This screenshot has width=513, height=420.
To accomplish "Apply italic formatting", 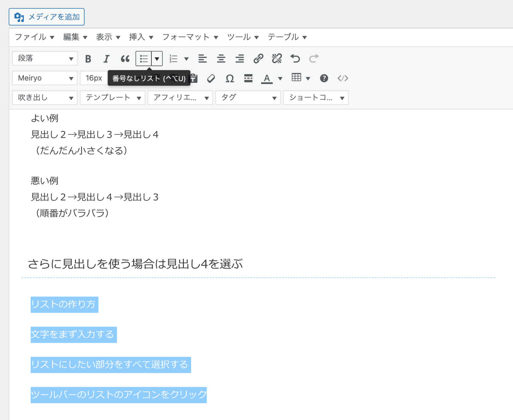I will point(106,58).
